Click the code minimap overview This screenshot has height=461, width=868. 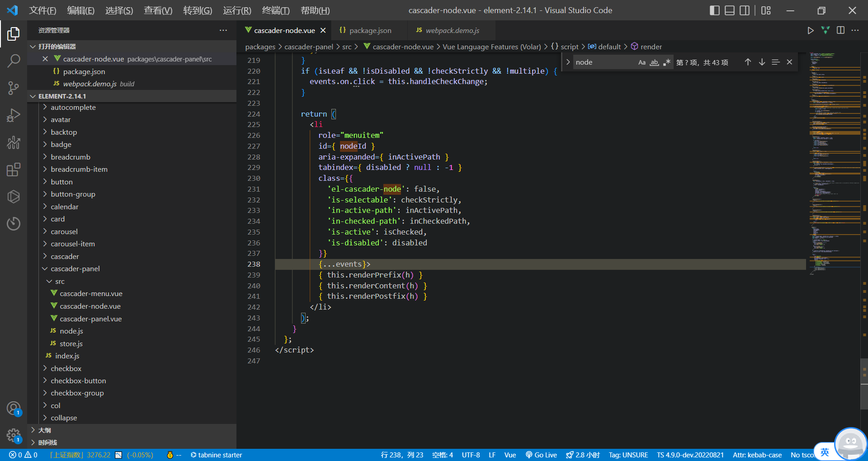click(x=834, y=163)
